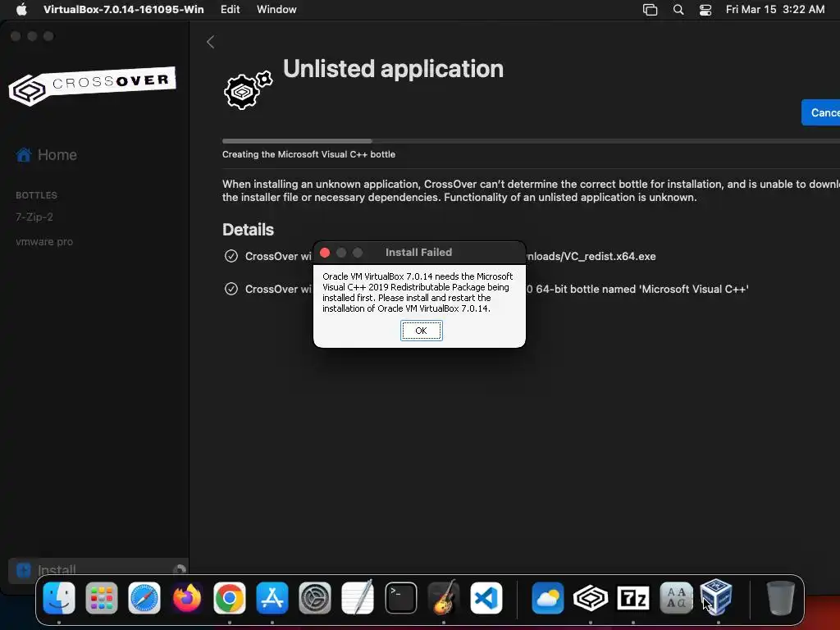Open 7-Zip from the Dock
Image resolution: width=840 pixels, height=630 pixels.
coord(633,598)
